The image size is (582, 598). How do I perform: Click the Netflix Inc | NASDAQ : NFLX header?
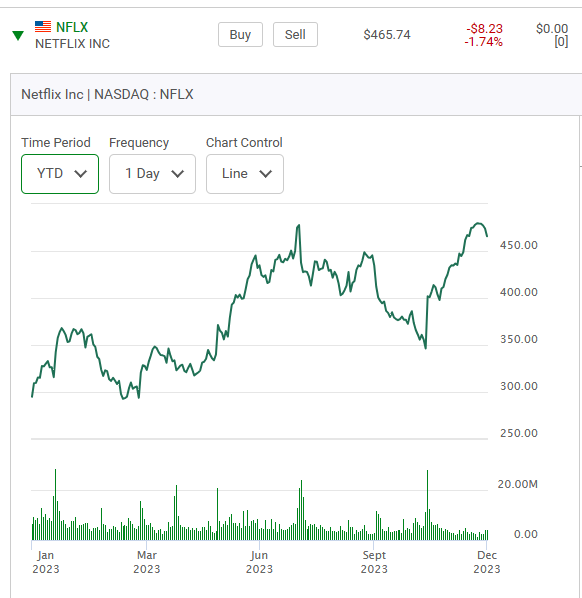pos(107,94)
